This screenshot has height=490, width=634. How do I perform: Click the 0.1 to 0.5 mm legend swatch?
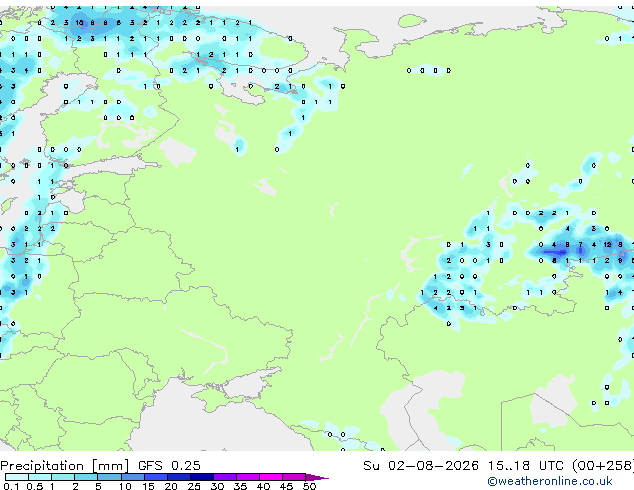click(17, 477)
